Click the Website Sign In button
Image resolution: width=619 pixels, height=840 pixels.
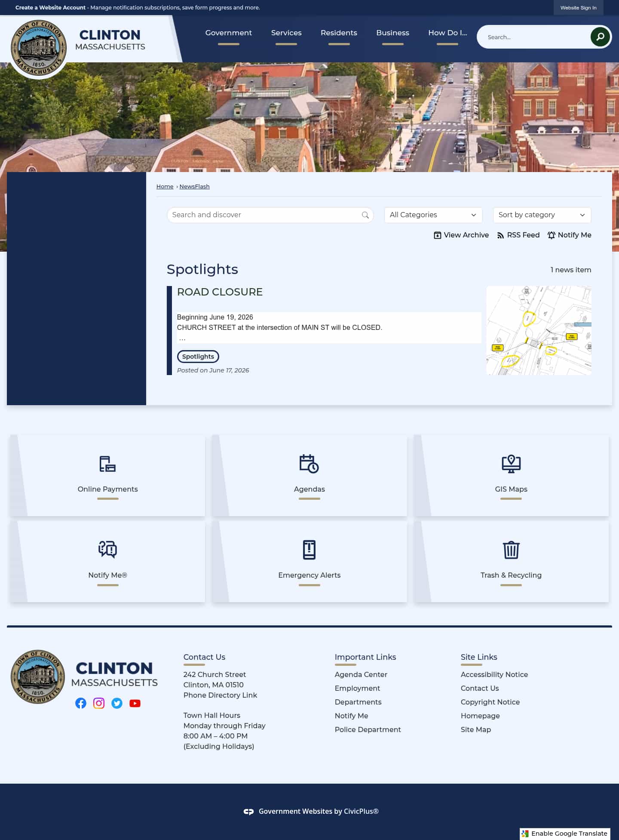click(578, 8)
